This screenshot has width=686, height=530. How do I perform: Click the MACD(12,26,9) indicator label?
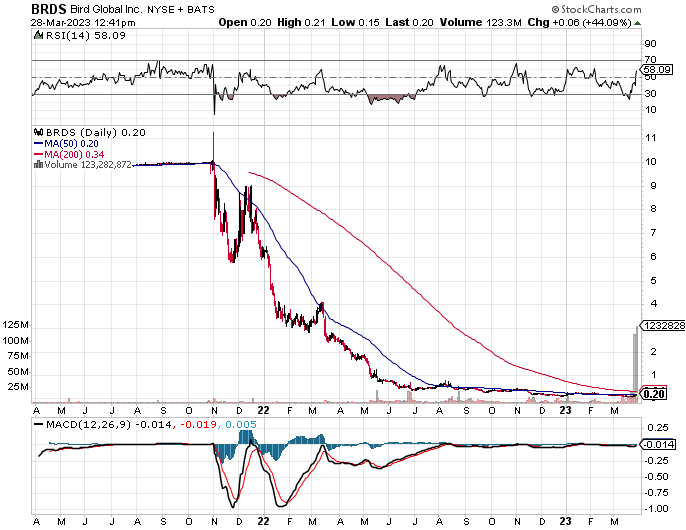click(x=88, y=424)
